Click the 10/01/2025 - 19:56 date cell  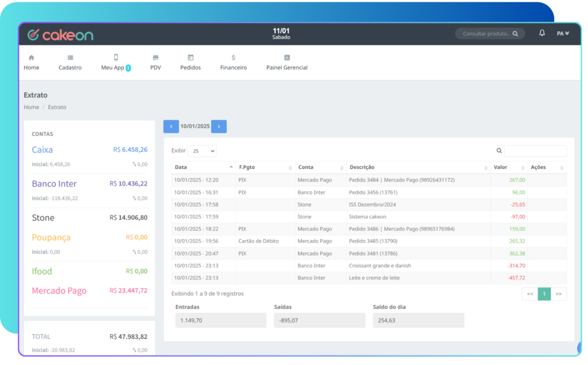point(196,242)
